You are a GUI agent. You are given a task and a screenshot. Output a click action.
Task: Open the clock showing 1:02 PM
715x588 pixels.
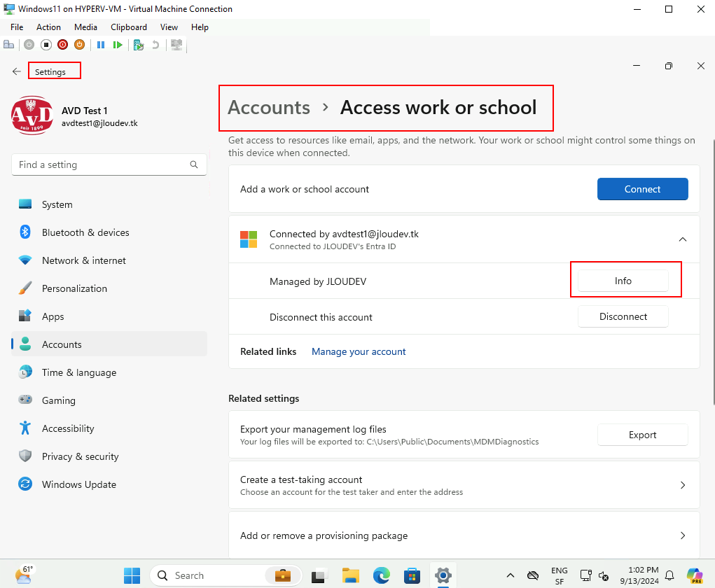640,575
